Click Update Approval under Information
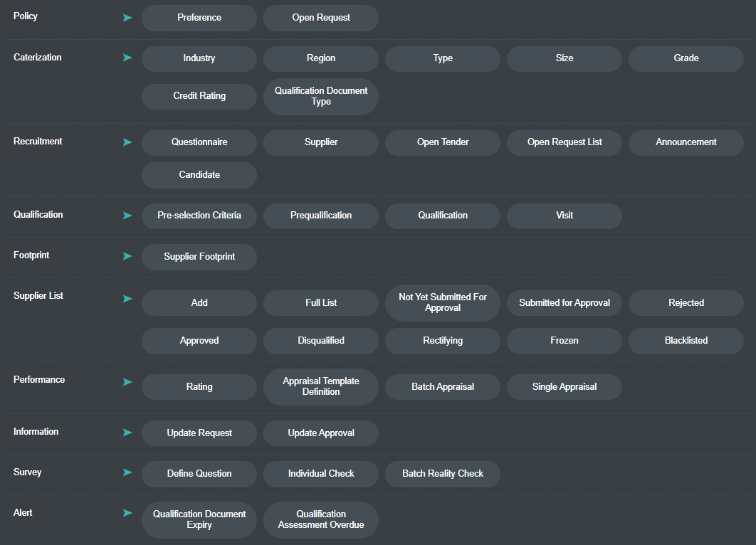This screenshot has width=756, height=545. click(321, 433)
